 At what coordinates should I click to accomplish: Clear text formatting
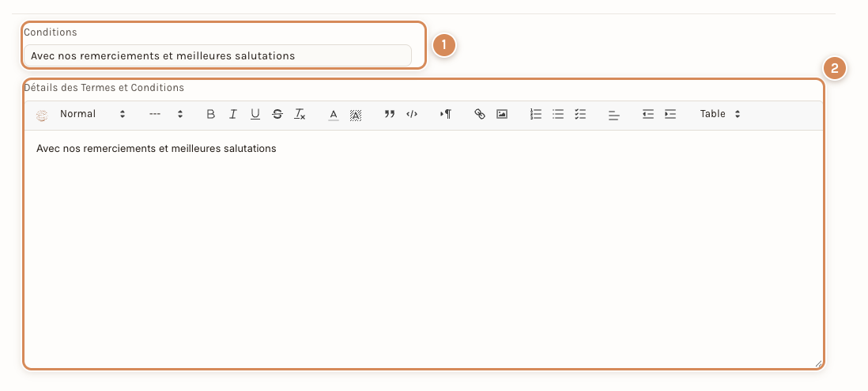[300, 114]
